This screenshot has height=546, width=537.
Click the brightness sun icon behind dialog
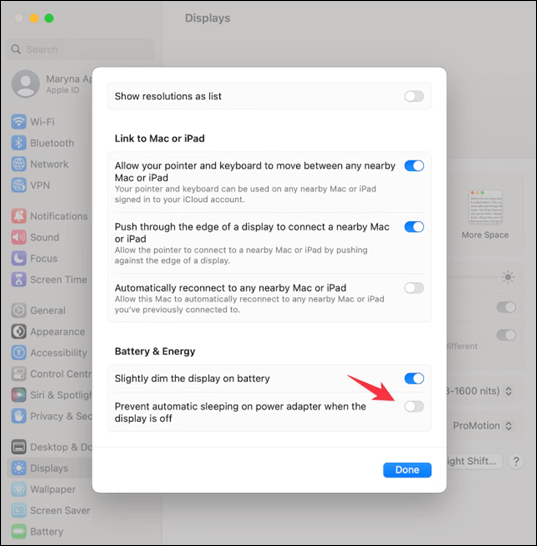point(508,277)
